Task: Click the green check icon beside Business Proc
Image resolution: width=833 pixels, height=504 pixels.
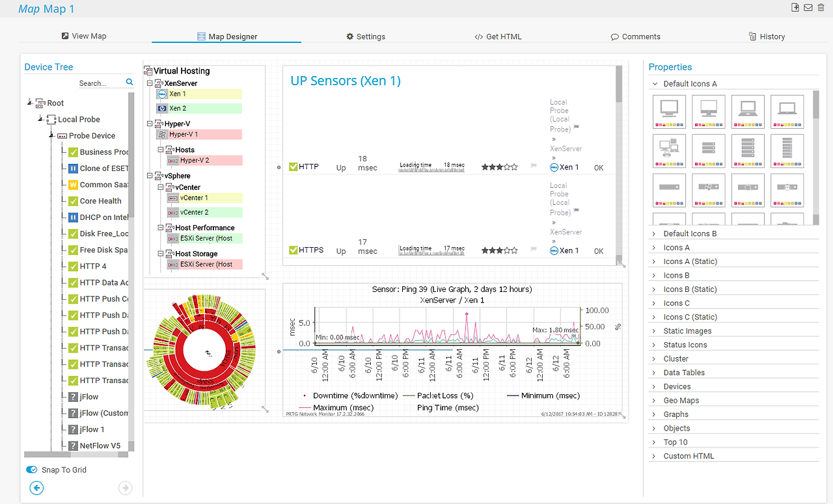Action: tap(73, 152)
